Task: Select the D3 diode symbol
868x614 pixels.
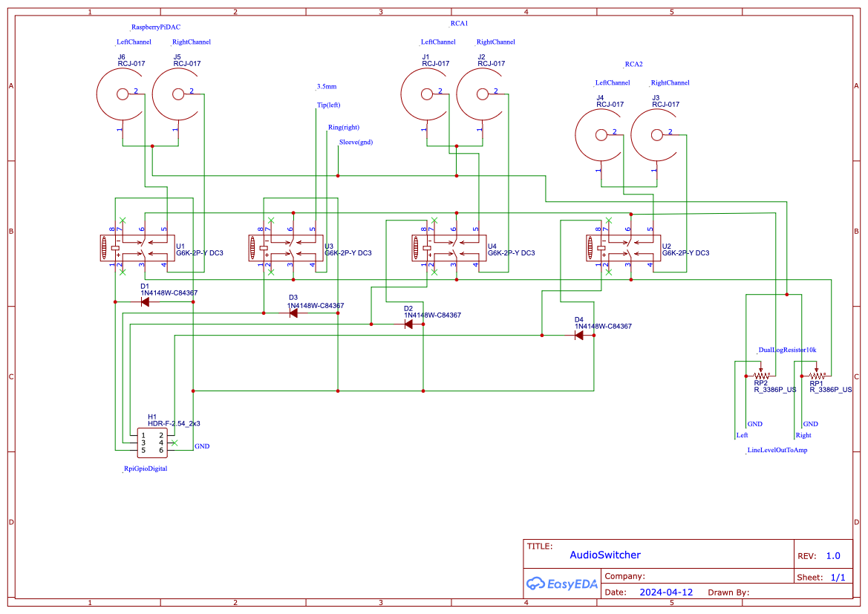Action: point(293,313)
